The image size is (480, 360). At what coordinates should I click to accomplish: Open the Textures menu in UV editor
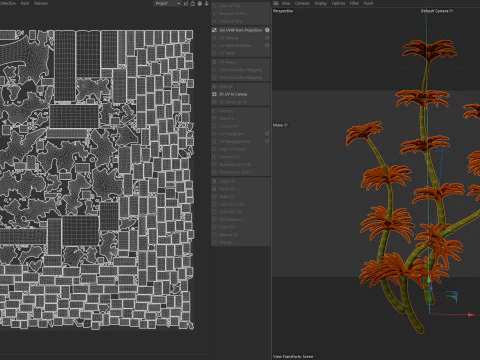point(41,3)
